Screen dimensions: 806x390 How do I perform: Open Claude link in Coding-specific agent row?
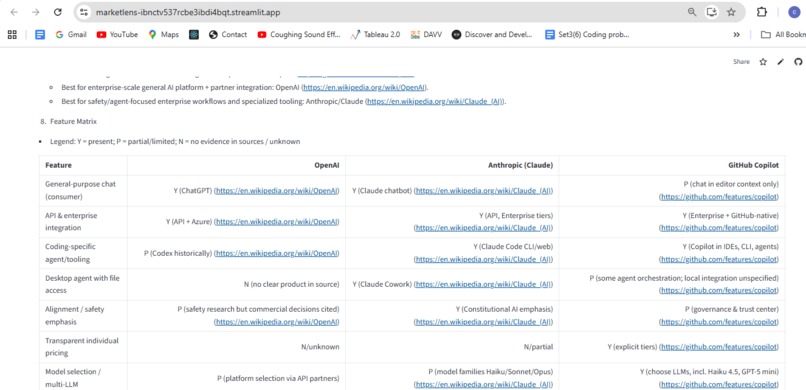click(483, 259)
